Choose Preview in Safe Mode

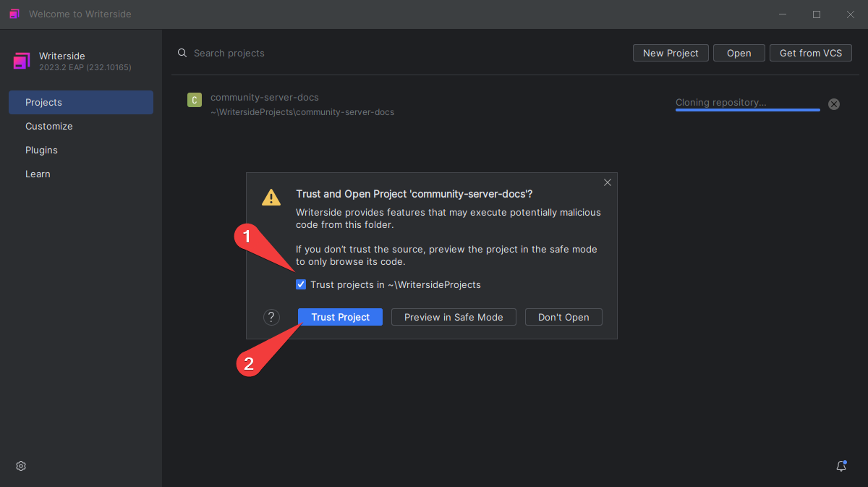454,317
